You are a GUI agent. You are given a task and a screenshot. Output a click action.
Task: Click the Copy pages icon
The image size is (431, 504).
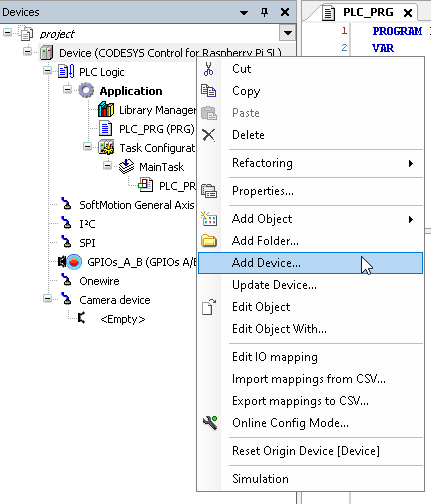pyautogui.click(x=209, y=91)
